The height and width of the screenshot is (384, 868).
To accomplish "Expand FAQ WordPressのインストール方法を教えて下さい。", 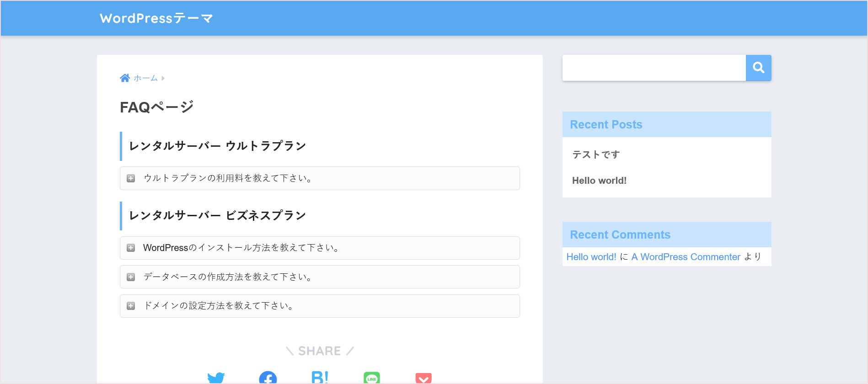I will 320,248.
